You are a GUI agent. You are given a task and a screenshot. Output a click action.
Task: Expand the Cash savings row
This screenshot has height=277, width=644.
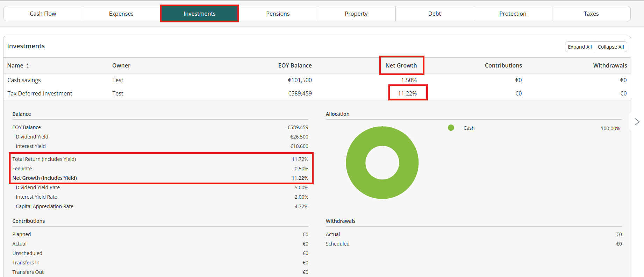24,80
